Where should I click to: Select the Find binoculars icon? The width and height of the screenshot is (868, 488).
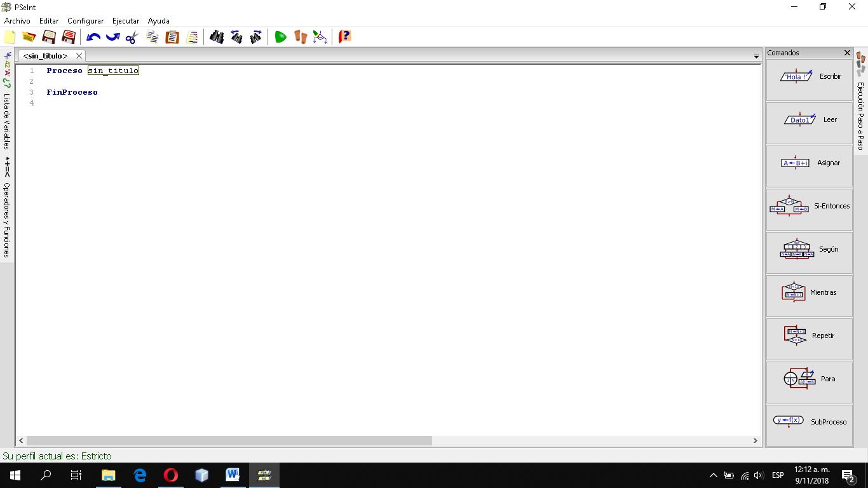[217, 37]
